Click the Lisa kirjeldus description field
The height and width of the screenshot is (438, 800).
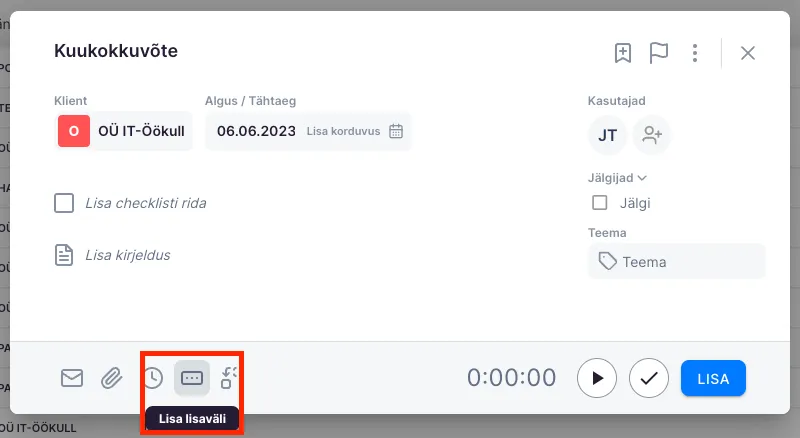point(128,255)
